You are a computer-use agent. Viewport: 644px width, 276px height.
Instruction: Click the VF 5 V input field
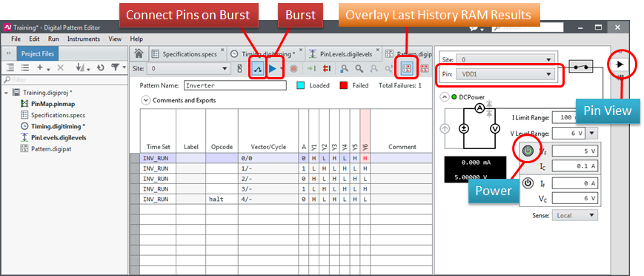coord(575,151)
